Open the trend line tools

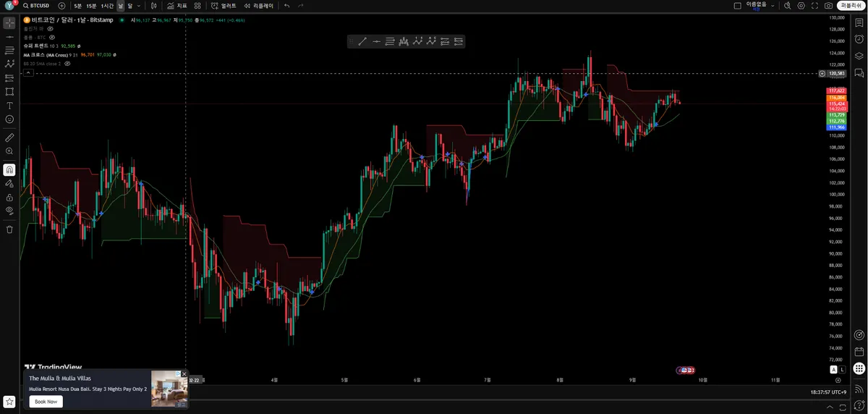pyautogui.click(x=9, y=36)
